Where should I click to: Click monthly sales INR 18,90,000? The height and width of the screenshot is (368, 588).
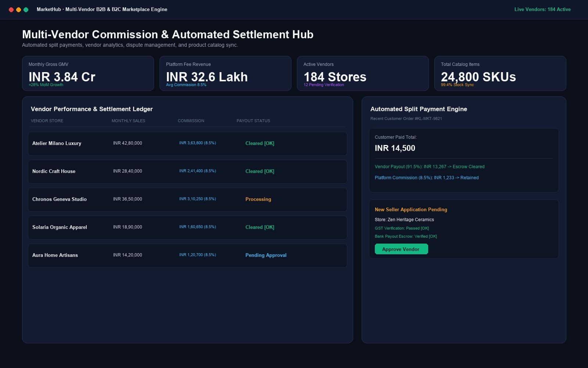pyautogui.click(x=128, y=227)
